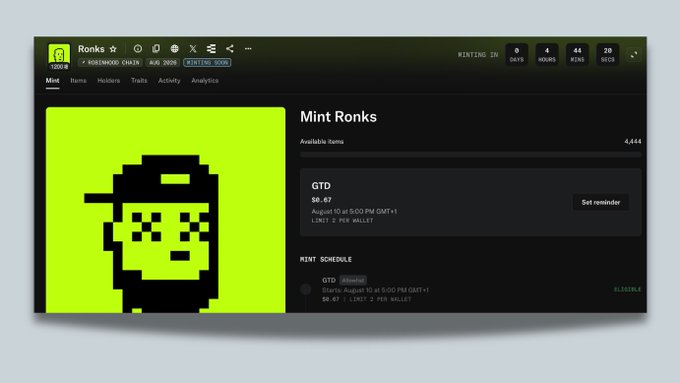Open the Traits tab
Image resolution: width=680 pixels, height=383 pixels.
tap(139, 81)
